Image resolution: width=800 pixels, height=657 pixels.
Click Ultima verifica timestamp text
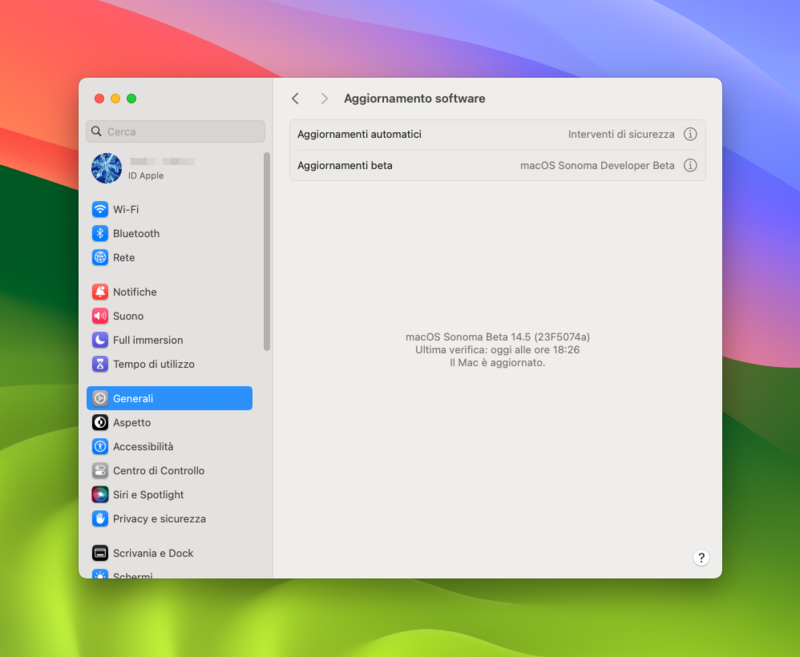497,349
